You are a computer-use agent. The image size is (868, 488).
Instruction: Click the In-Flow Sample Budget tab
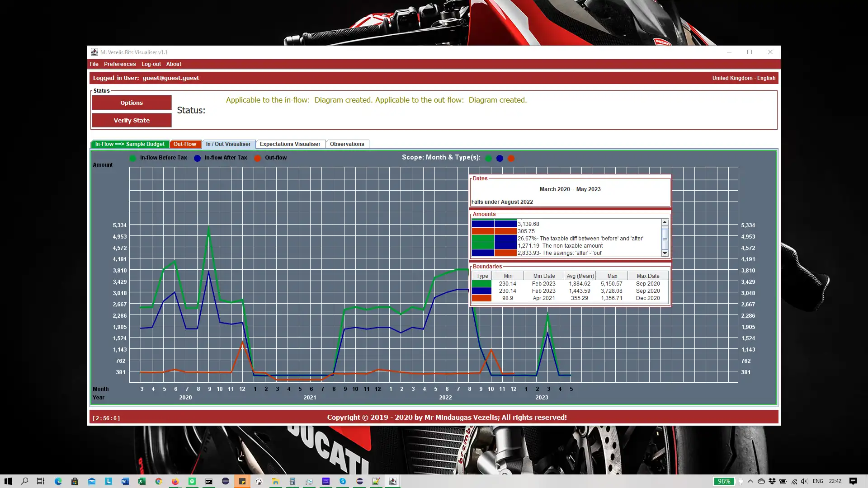click(129, 144)
